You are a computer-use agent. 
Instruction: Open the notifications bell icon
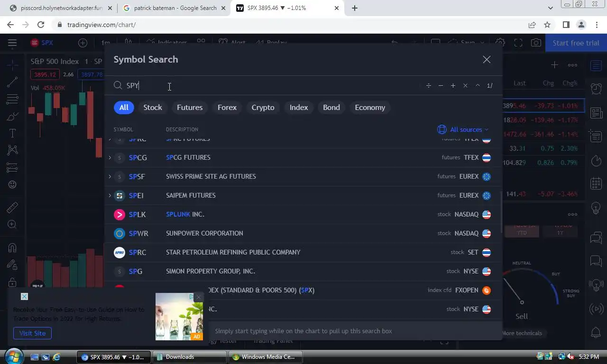tap(596, 333)
